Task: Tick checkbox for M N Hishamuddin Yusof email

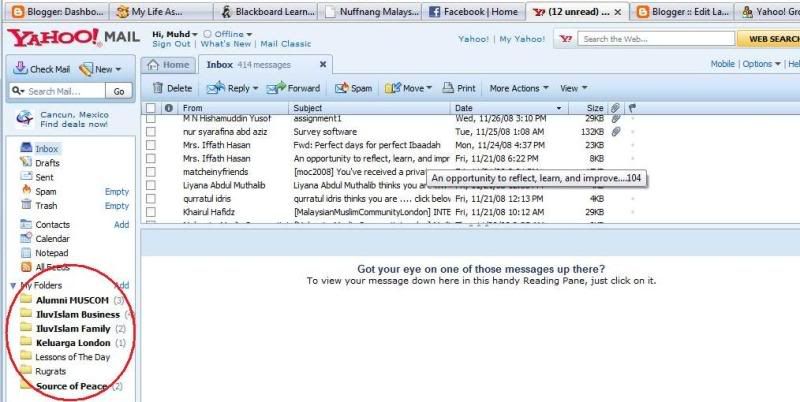Action: (x=151, y=118)
